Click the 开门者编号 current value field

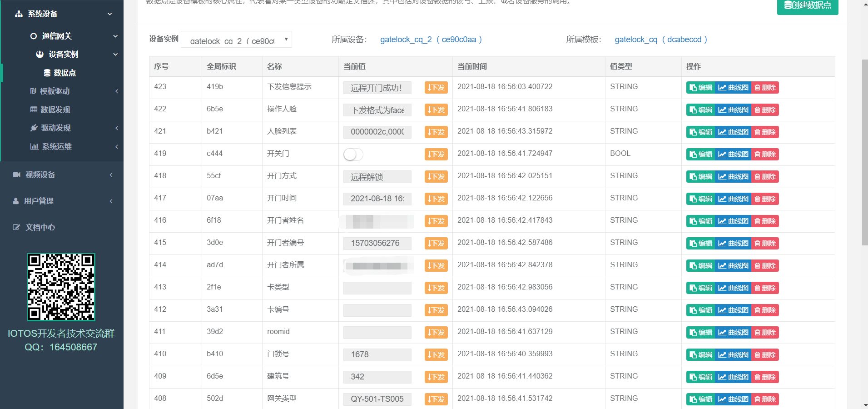pyautogui.click(x=377, y=243)
